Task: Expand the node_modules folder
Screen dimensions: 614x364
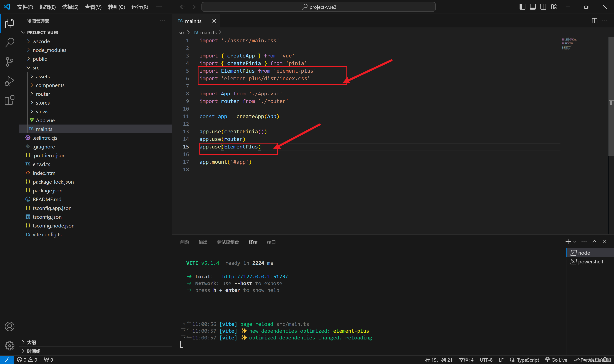Action: (x=49, y=50)
